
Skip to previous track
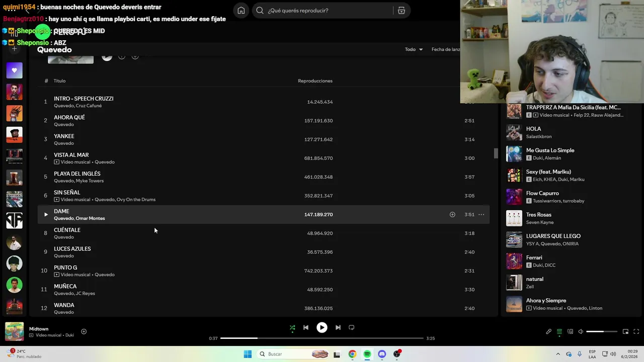(305, 327)
